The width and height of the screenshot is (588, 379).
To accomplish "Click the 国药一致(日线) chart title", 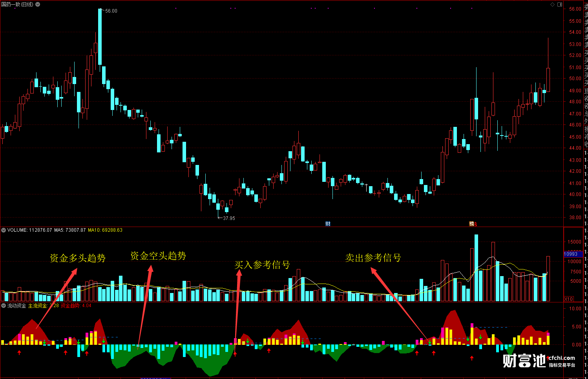I will click(x=17, y=4).
